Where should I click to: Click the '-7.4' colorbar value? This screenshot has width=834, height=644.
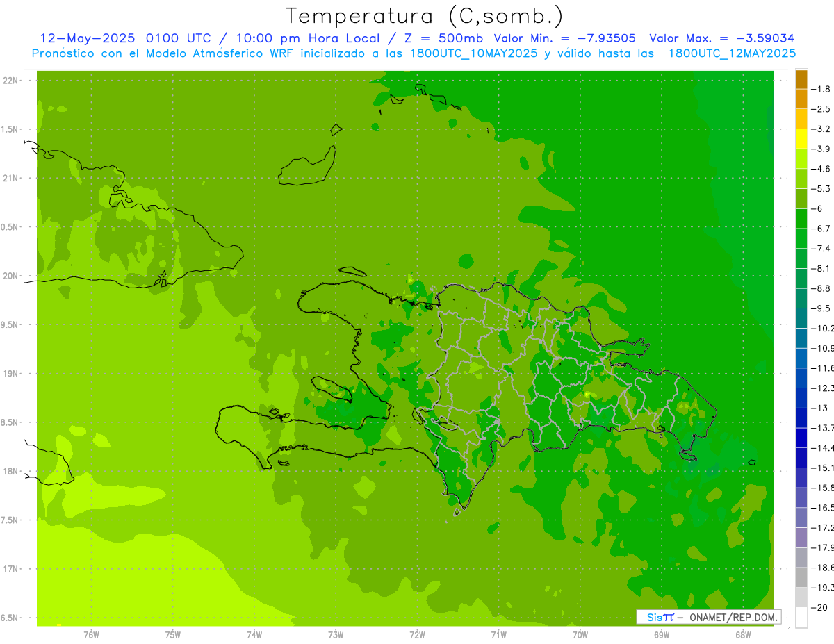click(821, 248)
